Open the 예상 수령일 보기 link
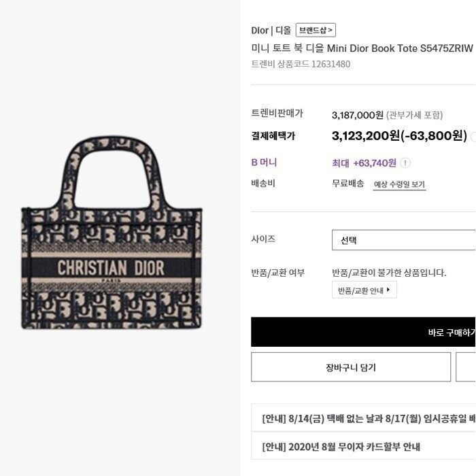The image size is (476, 476). pyautogui.click(x=399, y=184)
